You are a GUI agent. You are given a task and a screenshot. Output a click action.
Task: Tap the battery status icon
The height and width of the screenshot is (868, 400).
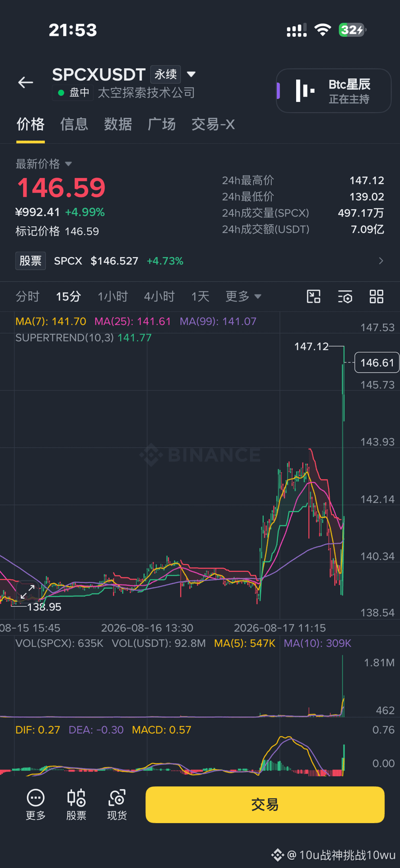click(352, 30)
